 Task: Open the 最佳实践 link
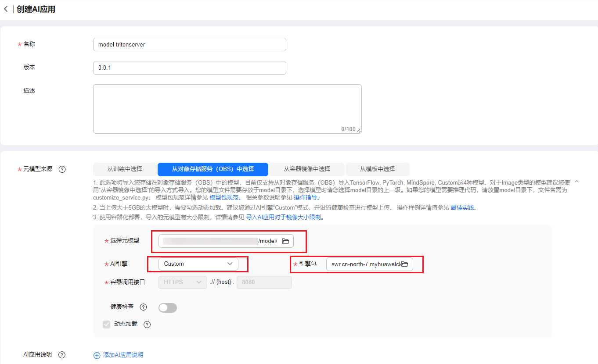(x=462, y=207)
